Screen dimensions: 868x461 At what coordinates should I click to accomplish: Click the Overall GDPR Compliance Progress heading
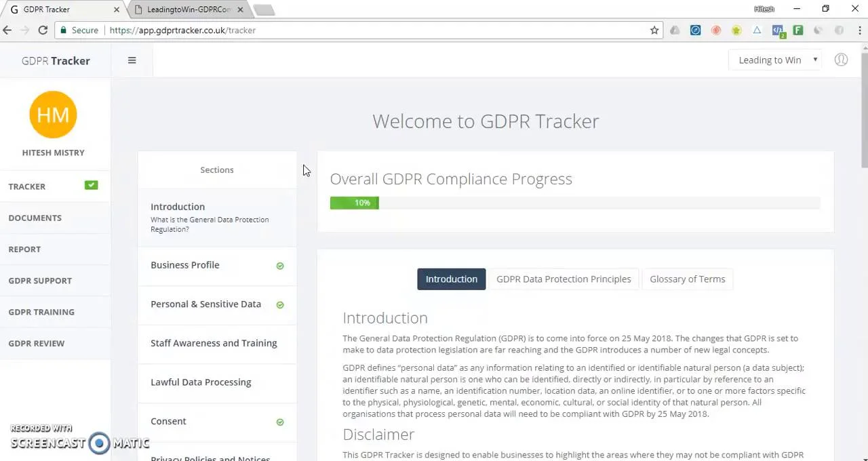pos(451,179)
